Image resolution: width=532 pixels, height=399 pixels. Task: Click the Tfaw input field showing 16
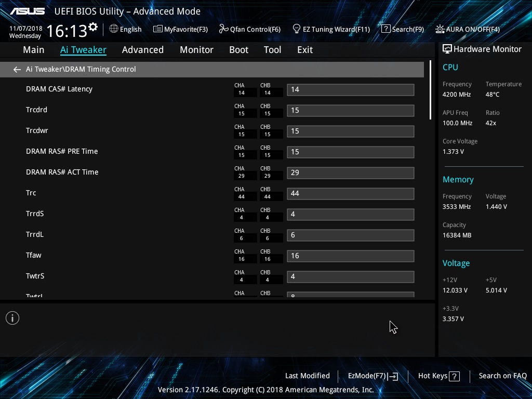pyautogui.click(x=351, y=256)
